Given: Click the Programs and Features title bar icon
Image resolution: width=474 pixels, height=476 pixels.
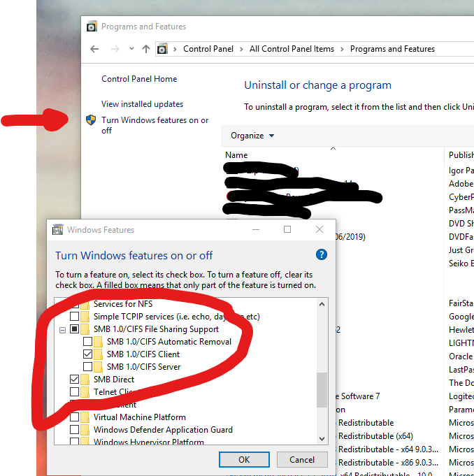Looking at the screenshot, I should click(92, 27).
